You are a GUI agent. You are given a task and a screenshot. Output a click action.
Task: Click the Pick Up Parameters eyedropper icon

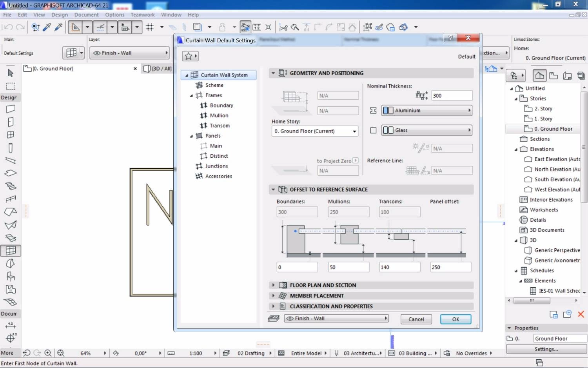click(47, 27)
